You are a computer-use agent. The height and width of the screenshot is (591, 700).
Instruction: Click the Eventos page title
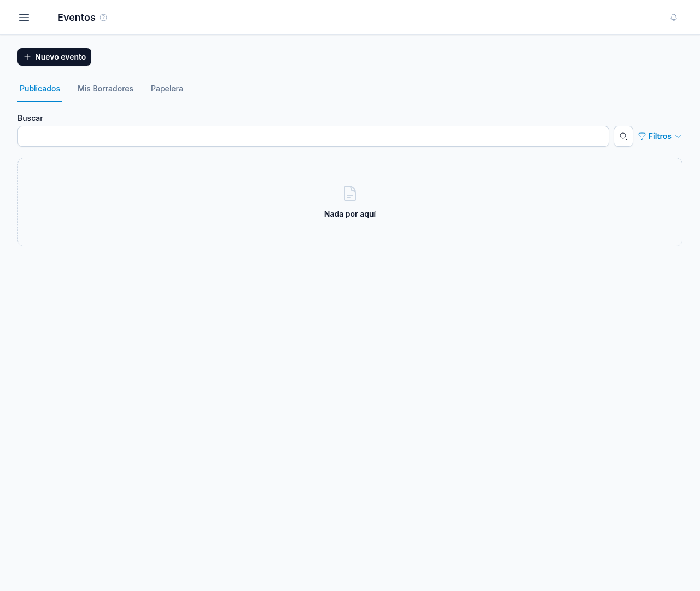(x=77, y=18)
